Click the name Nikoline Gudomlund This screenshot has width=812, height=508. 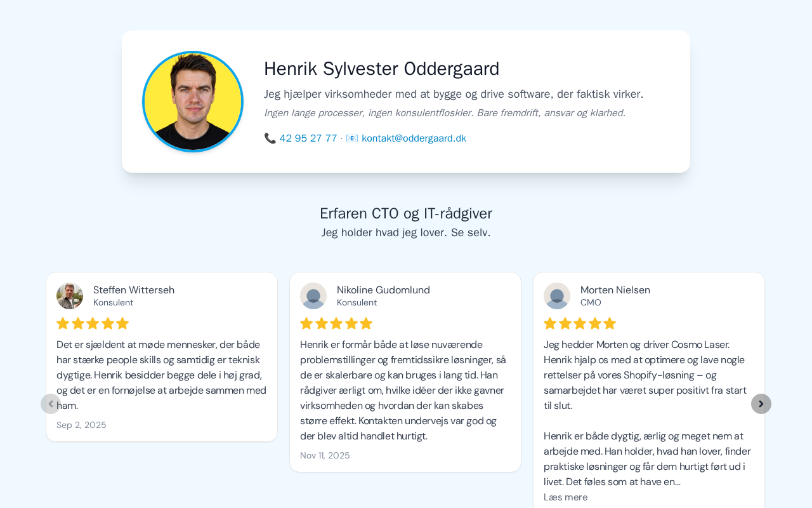383,290
